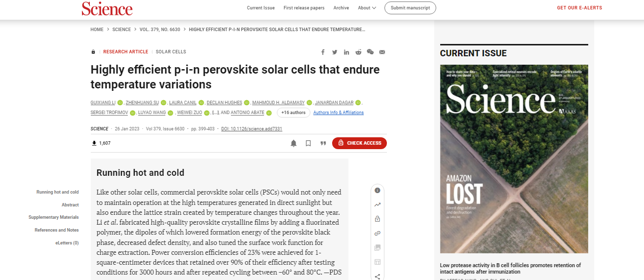This screenshot has height=280, width=644.
Task: Open metrics trend icon in side toolbar
Action: [x=378, y=204]
